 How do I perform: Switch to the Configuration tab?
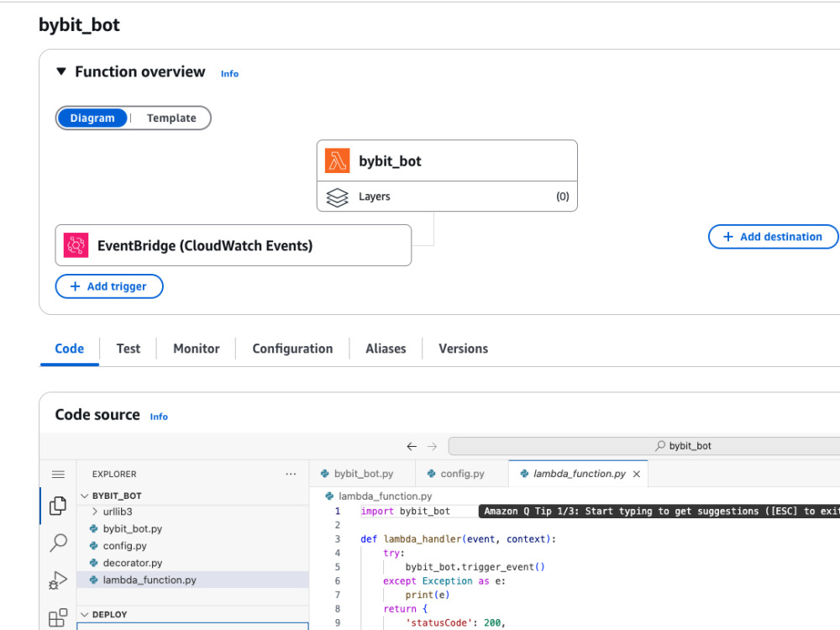click(292, 349)
